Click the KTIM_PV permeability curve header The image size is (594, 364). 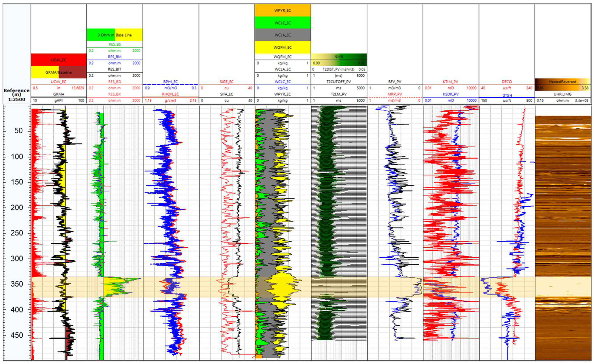pyautogui.click(x=451, y=82)
